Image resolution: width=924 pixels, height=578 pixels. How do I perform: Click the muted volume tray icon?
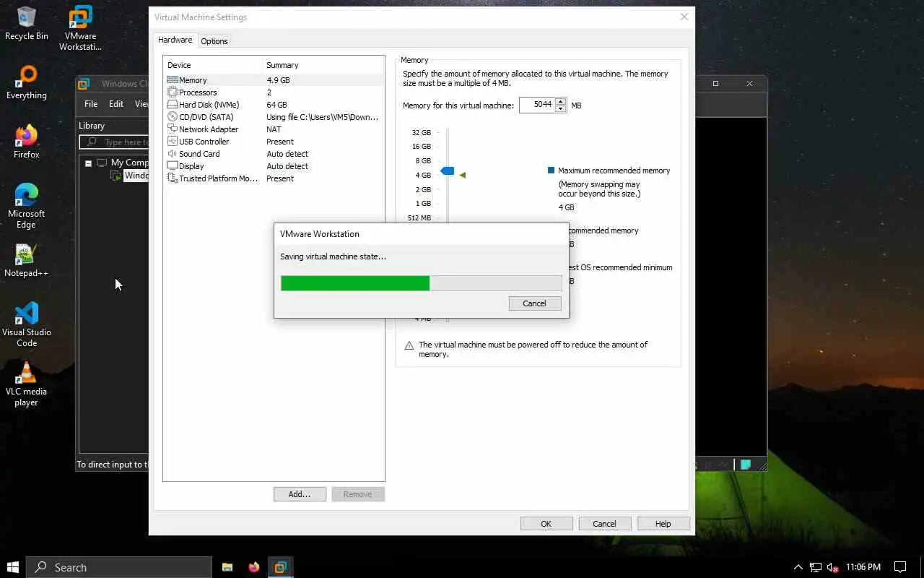point(832,567)
